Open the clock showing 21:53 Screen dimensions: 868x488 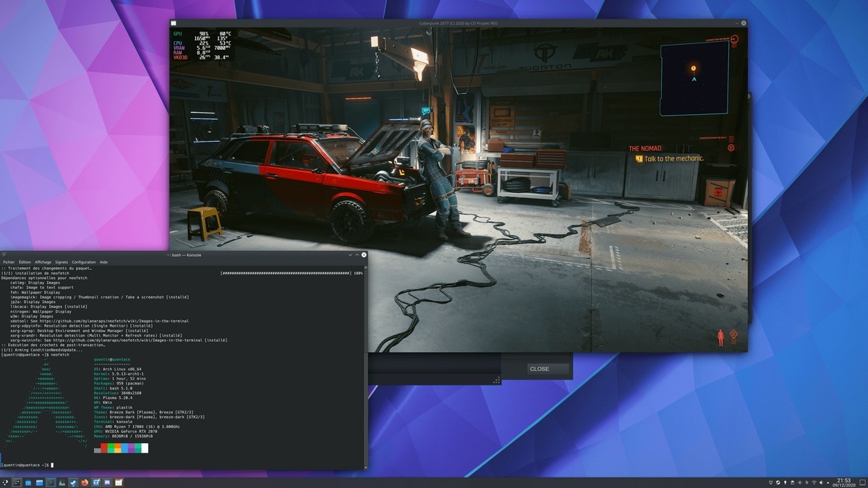point(843,482)
